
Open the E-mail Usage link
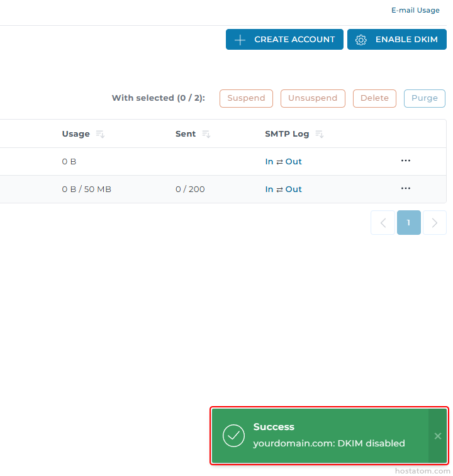(415, 11)
